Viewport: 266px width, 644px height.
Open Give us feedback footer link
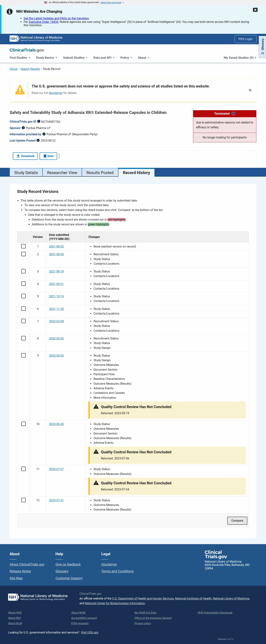(68, 564)
